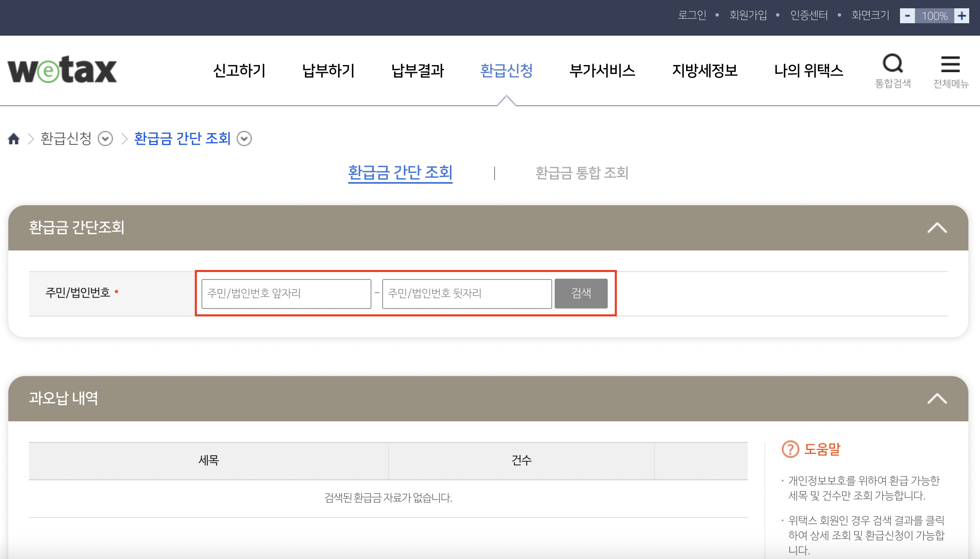
Task: Open the 전체메뉴 hamburger icon
Action: coord(950,65)
